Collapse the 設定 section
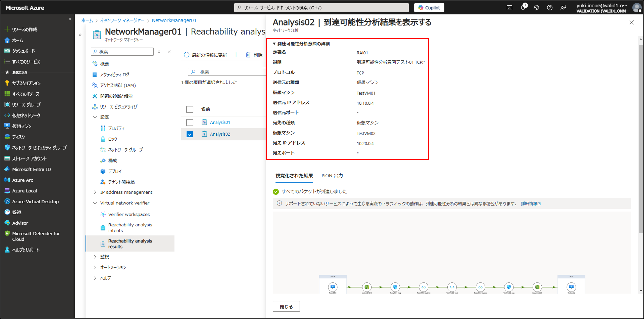 (x=95, y=117)
